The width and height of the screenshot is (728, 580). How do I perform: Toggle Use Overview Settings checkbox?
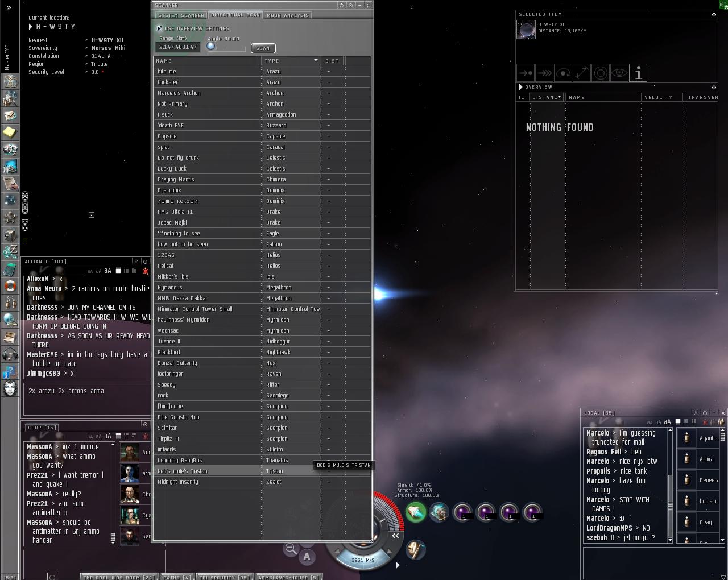coord(159,28)
